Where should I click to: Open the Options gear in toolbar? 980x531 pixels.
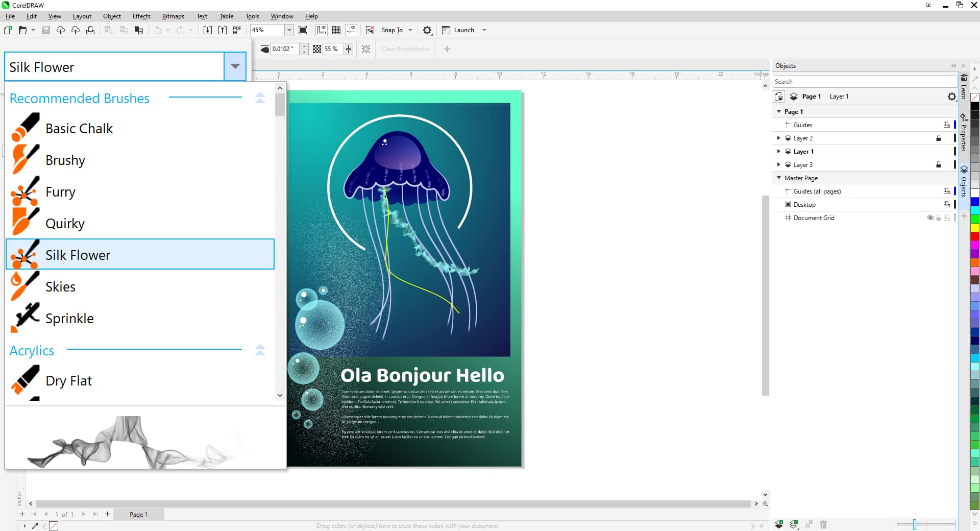[x=427, y=30]
